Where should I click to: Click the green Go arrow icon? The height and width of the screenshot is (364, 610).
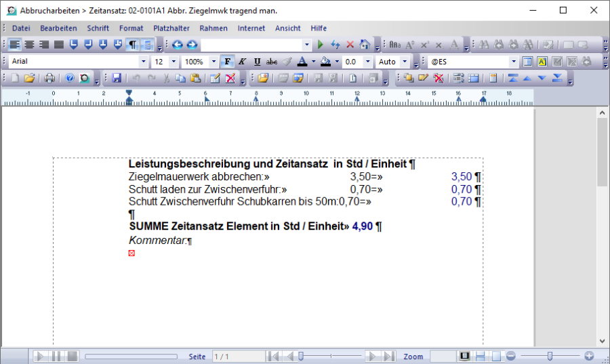321,45
